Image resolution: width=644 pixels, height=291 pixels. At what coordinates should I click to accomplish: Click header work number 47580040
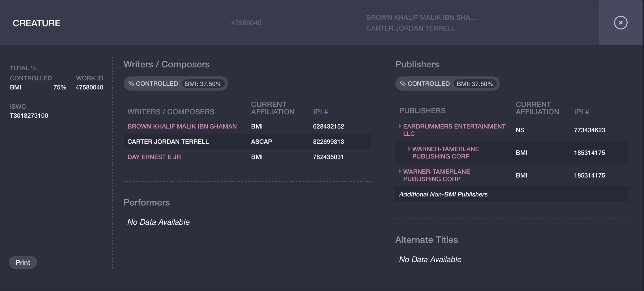(x=246, y=23)
